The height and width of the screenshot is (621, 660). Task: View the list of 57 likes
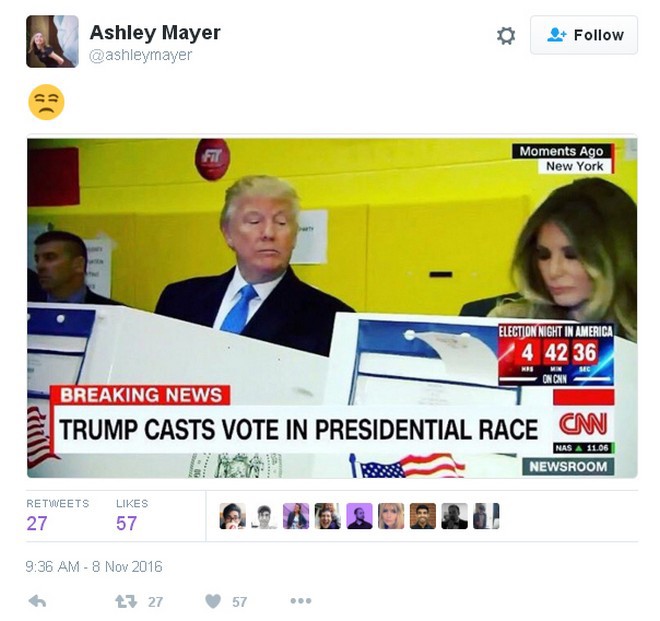click(x=132, y=516)
